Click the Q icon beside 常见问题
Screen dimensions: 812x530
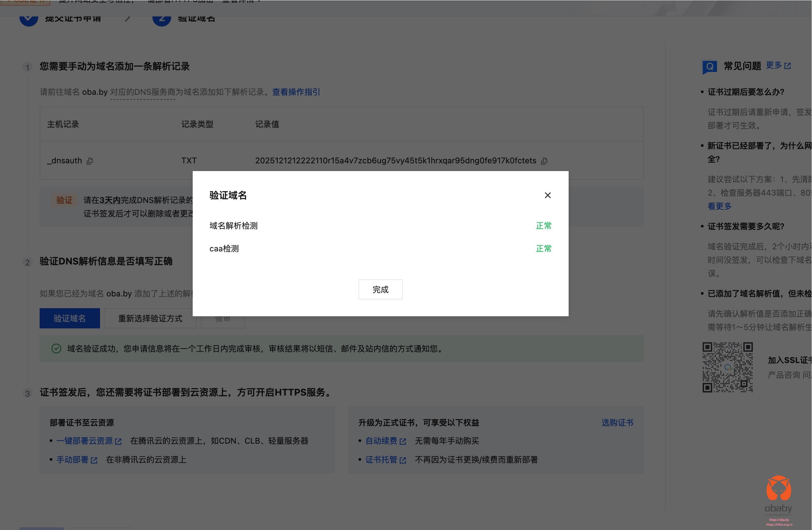[x=710, y=66]
